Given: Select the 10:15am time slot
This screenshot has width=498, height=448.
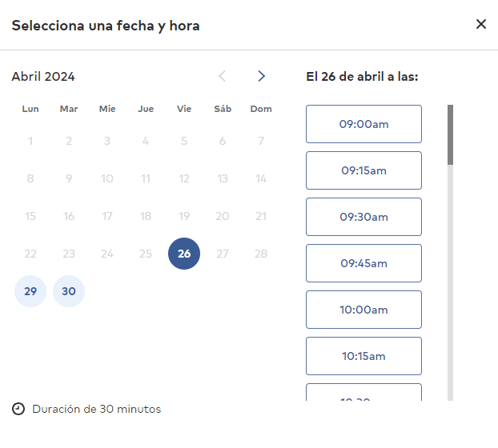Looking at the screenshot, I should (x=364, y=356).
